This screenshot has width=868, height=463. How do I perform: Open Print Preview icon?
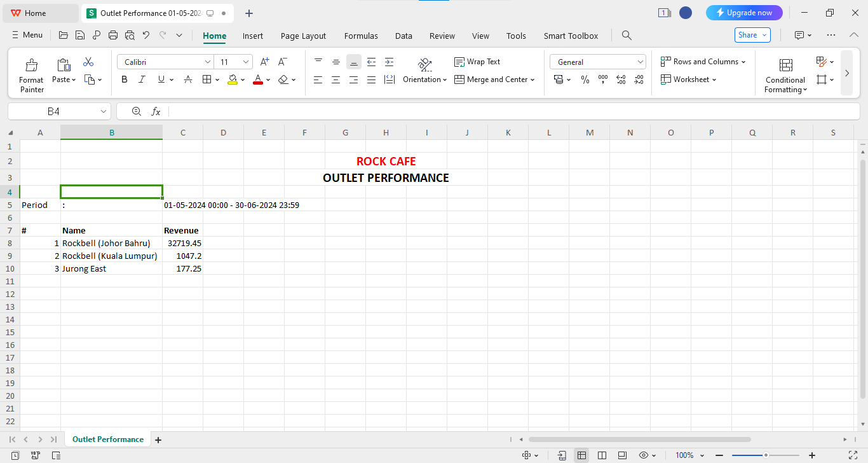pyautogui.click(x=130, y=36)
